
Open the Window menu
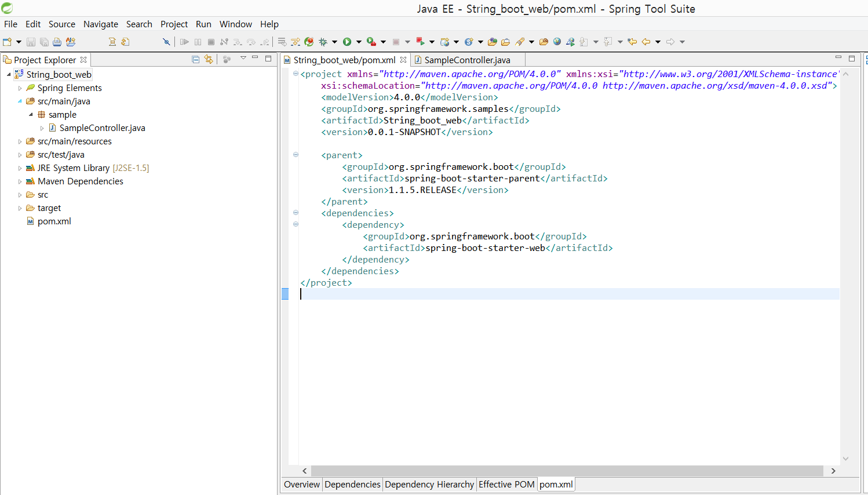click(x=236, y=24)
